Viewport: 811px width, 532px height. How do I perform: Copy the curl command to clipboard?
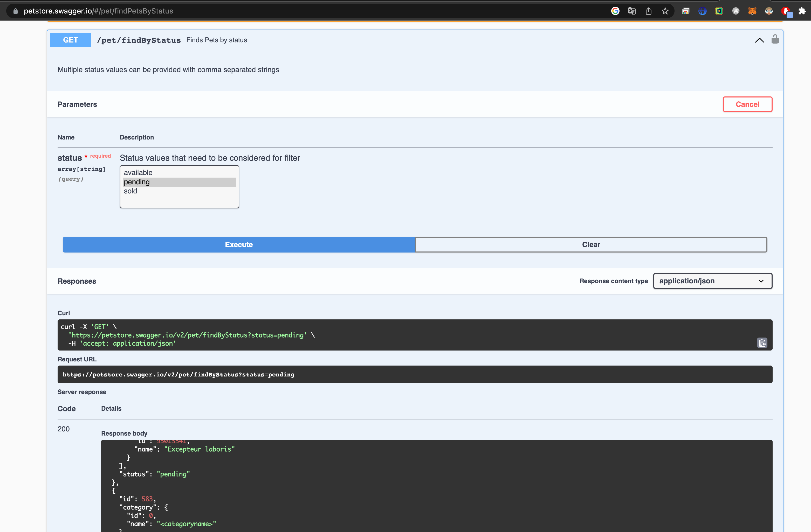pos(762,343)
